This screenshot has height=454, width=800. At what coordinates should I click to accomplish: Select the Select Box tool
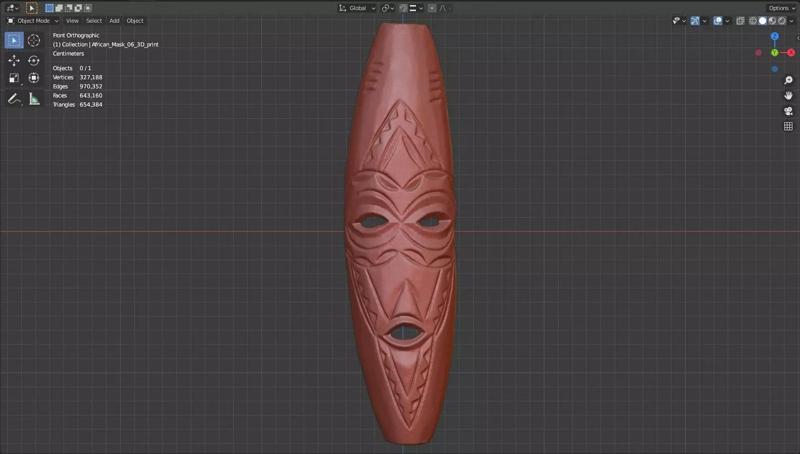tap(14, 40)
